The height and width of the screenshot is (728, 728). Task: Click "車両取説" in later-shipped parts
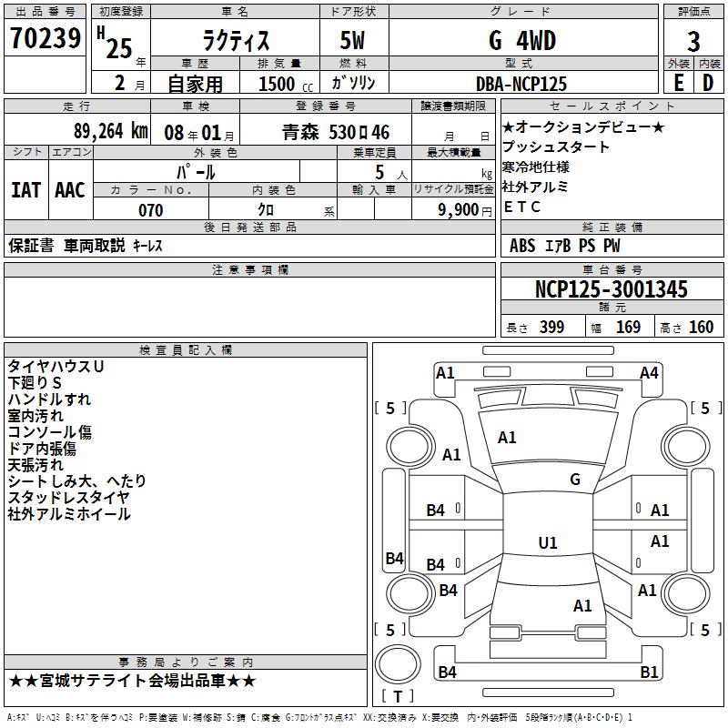(x=95, y=245)
